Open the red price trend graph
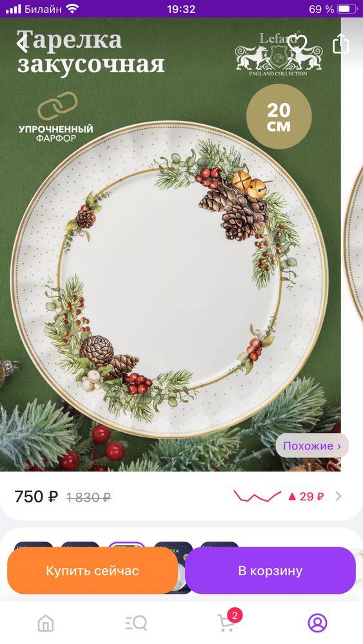 tap(257, 496)
